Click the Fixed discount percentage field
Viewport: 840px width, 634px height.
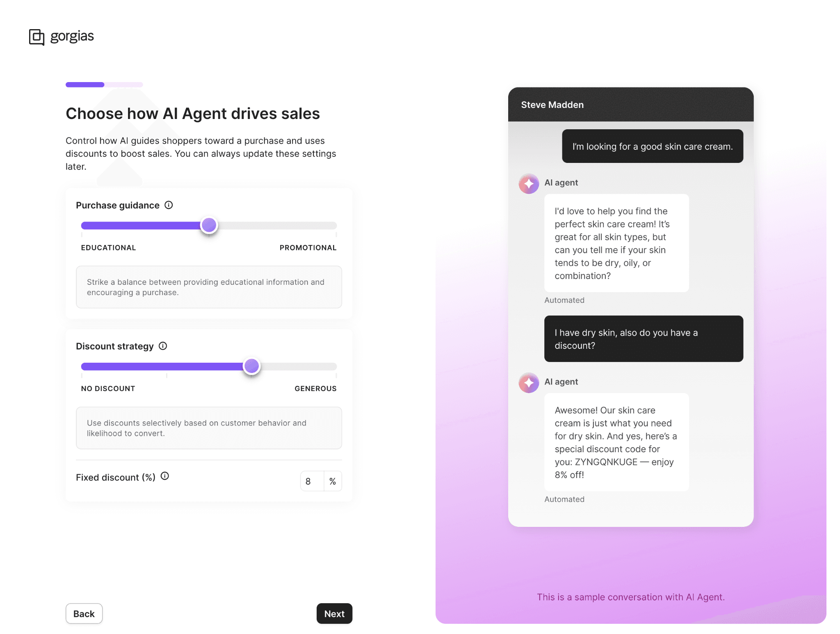(312, 481)
